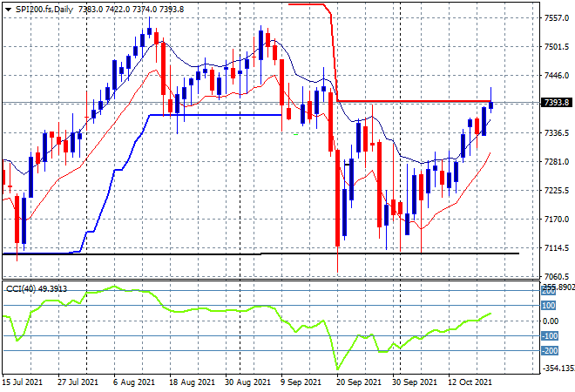
Task: Click the 7225.5 price axis label
Action: pyautogui.click(x=557, y=190)
